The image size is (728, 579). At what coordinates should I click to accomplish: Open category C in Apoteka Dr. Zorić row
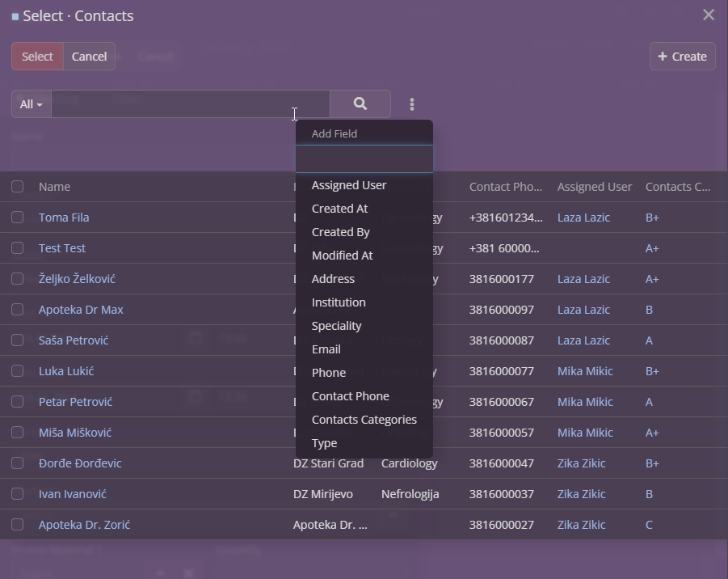tap(649, 524)
